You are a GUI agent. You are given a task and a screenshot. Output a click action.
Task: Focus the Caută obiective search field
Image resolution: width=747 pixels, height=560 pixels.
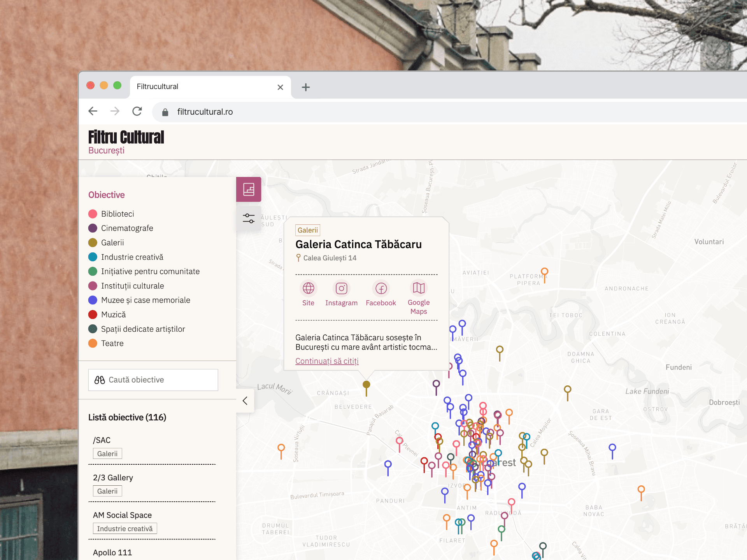click(x=153, y=380)
